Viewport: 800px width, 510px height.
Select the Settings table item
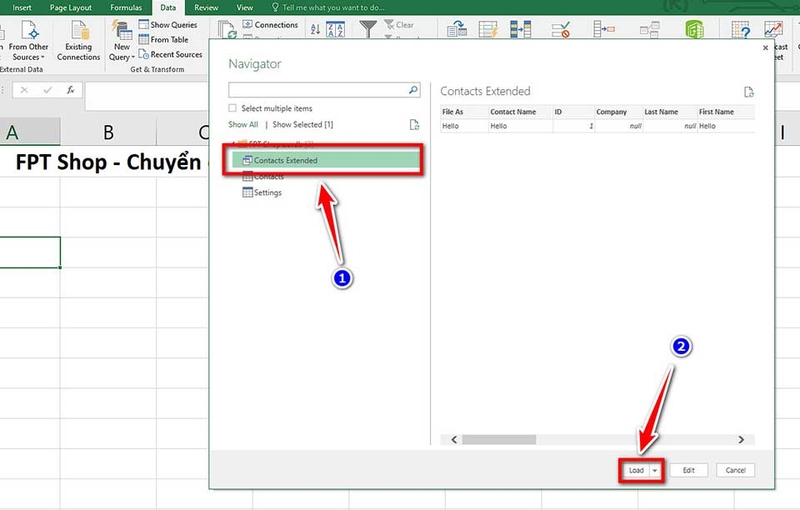point(262,192)
